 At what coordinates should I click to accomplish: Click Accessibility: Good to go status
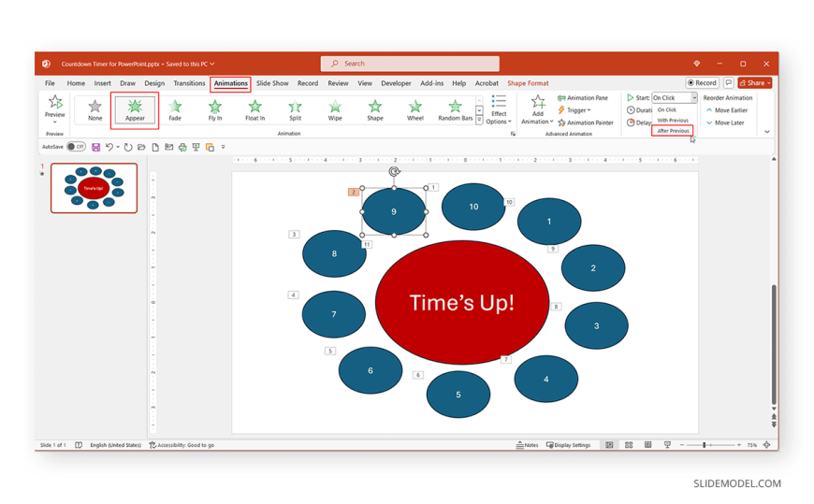click(182, 445)
